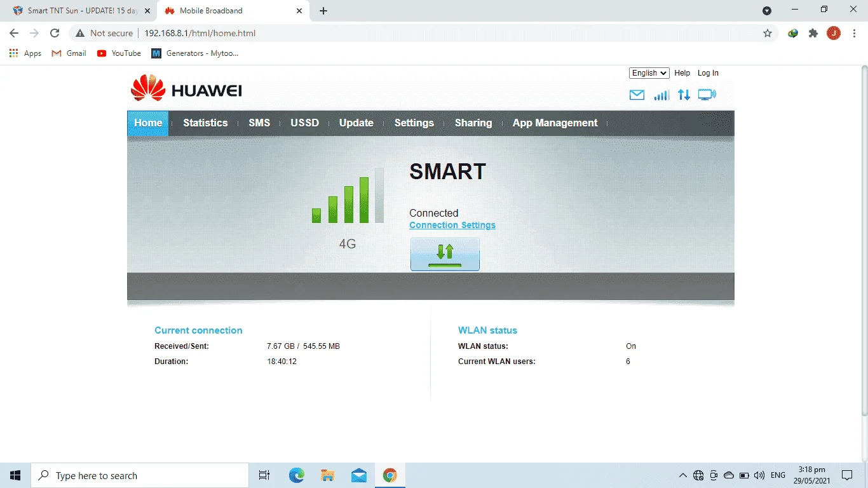Open File Explorer from taskbar
Screen dimensions: 868x488
click(x=328, y=475)
